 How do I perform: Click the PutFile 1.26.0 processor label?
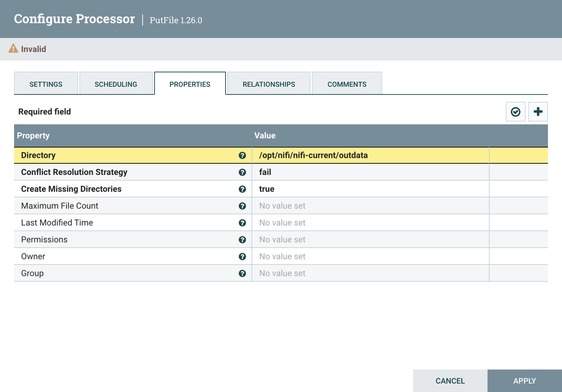click(x=176, y=20)
